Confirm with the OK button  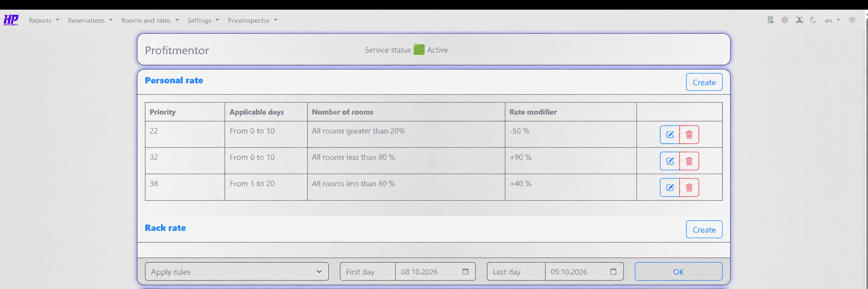[x=678, y=271]
